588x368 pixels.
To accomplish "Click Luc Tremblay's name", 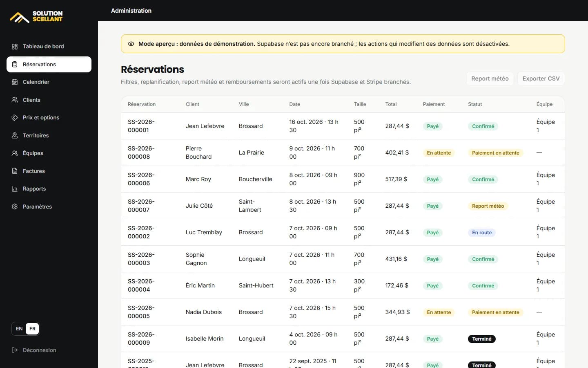I will (204, 232).
